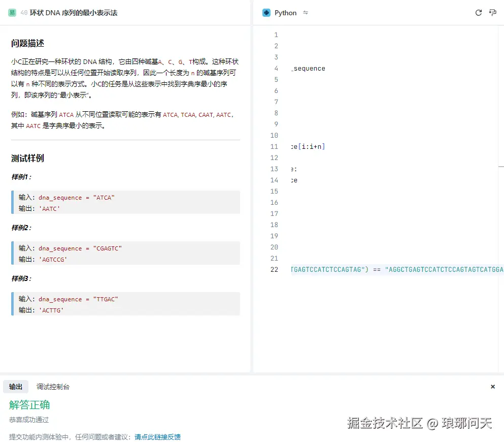Click line number 22 in the editor
504x442 pixels.
pyautogui.click(x=274, y=270)
